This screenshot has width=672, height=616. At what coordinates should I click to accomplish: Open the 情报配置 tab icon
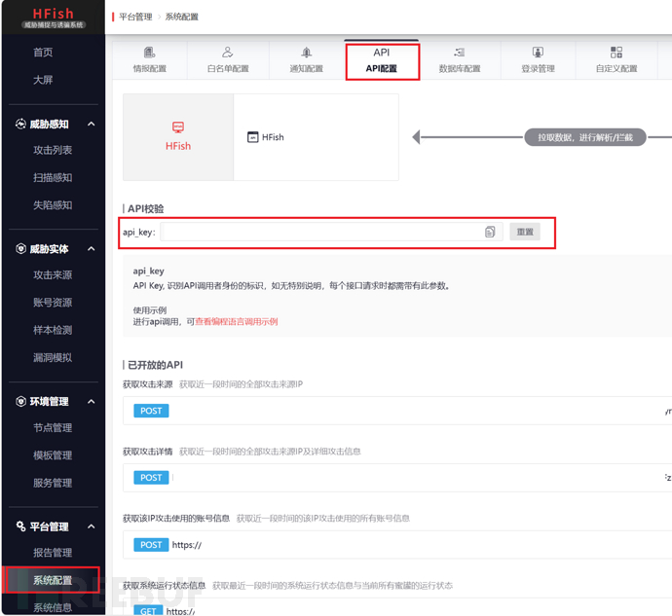[150, 53]
